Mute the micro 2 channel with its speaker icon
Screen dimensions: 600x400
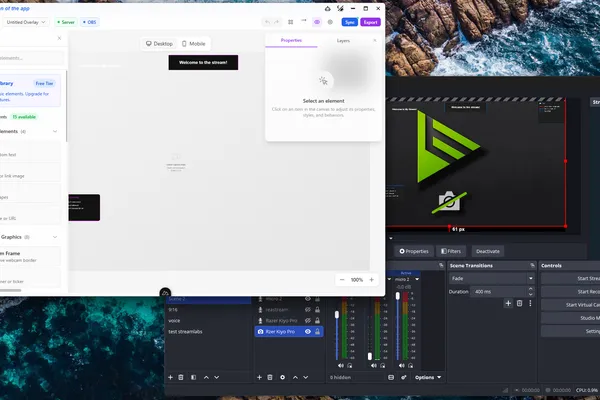(401, 366)
